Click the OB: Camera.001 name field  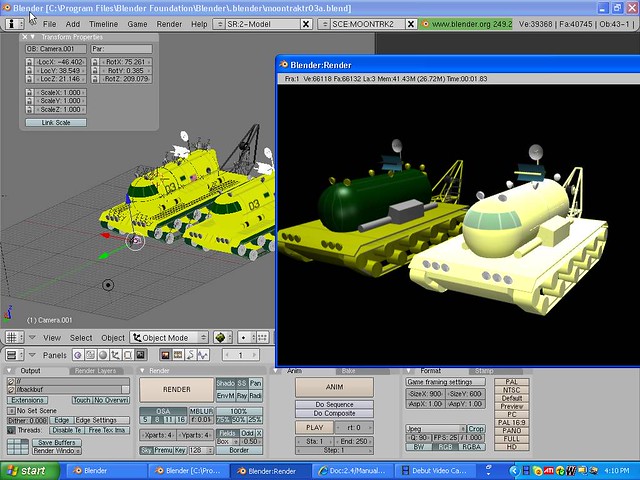(x=56, y=49)
